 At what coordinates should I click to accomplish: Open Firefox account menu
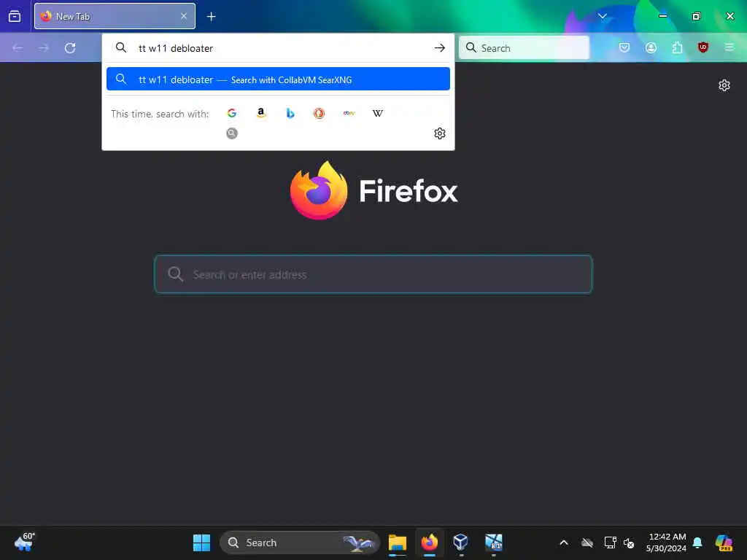651,47
